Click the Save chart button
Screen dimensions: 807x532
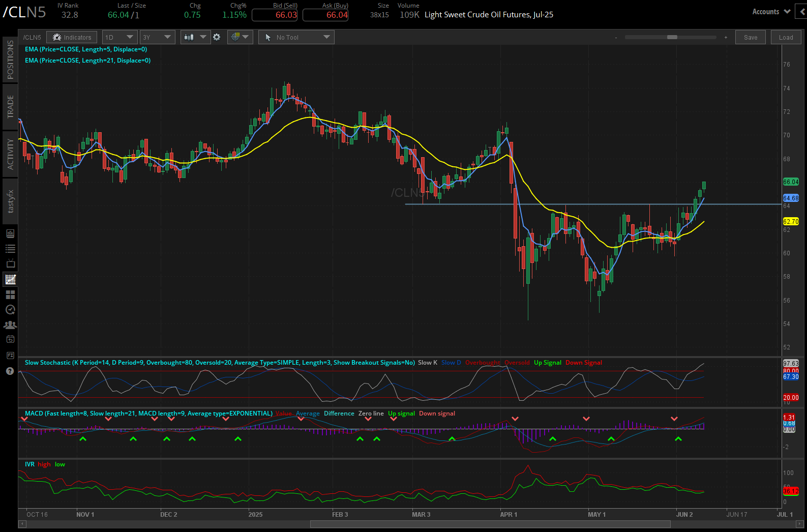[x=750, y=37]
